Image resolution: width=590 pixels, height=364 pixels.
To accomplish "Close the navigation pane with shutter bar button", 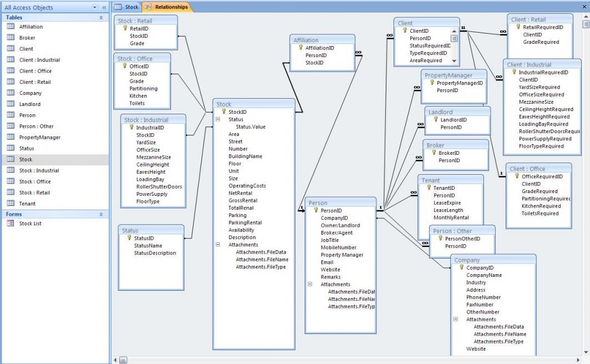I will [x=104, y=7].
